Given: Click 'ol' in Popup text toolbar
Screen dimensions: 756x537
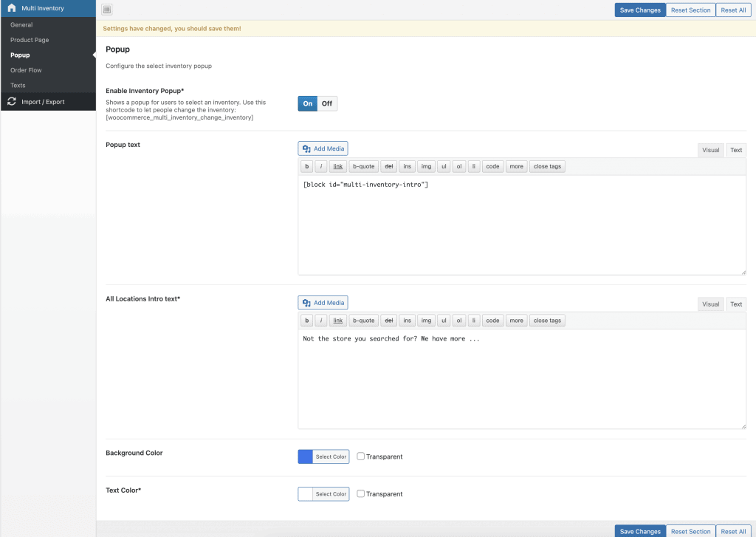Looking at the screenshot, I should 459,166.
